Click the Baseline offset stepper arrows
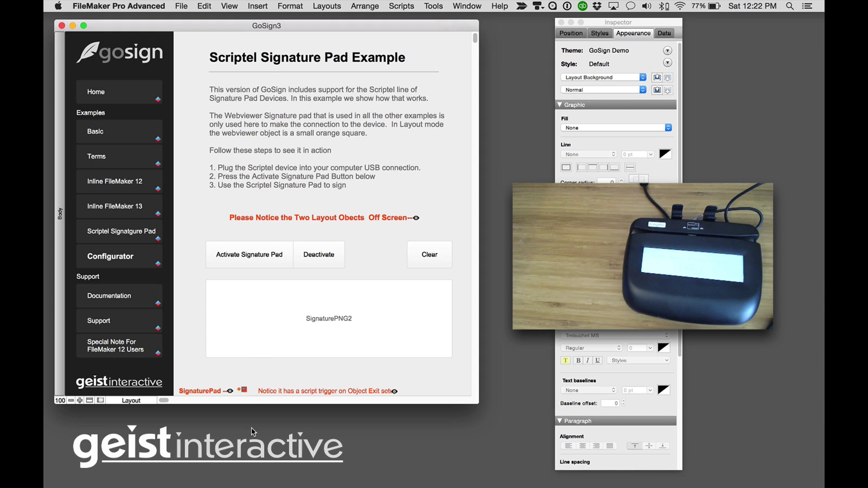 click(x=624, y=403)
